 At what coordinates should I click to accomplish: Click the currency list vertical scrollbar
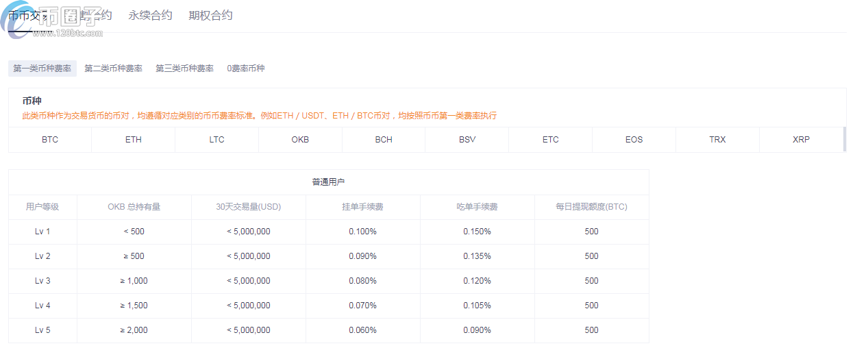[x=844, y=139]
